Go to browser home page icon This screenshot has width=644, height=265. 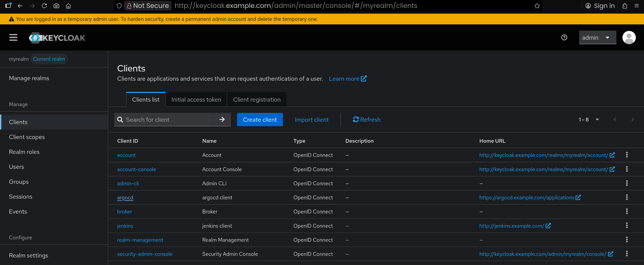68,6
